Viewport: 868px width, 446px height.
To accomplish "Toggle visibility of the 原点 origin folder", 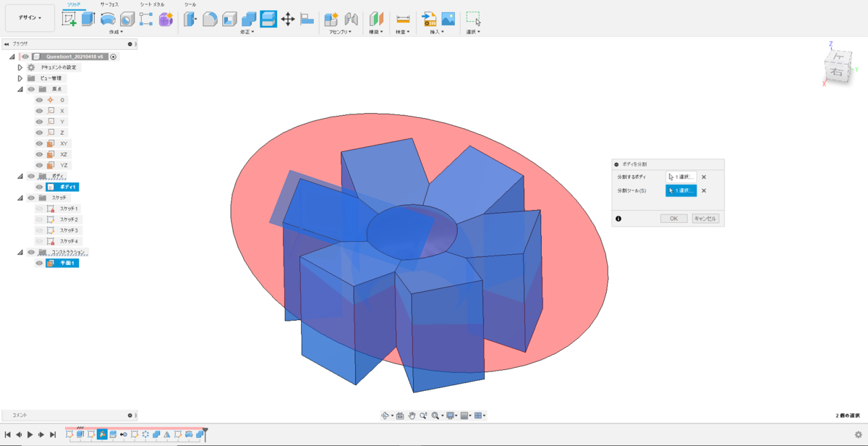I will point(31,89).
